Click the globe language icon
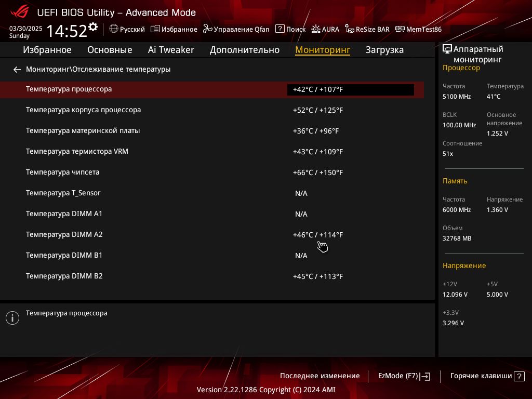532x399 pixels. click(x=114, y=29)
